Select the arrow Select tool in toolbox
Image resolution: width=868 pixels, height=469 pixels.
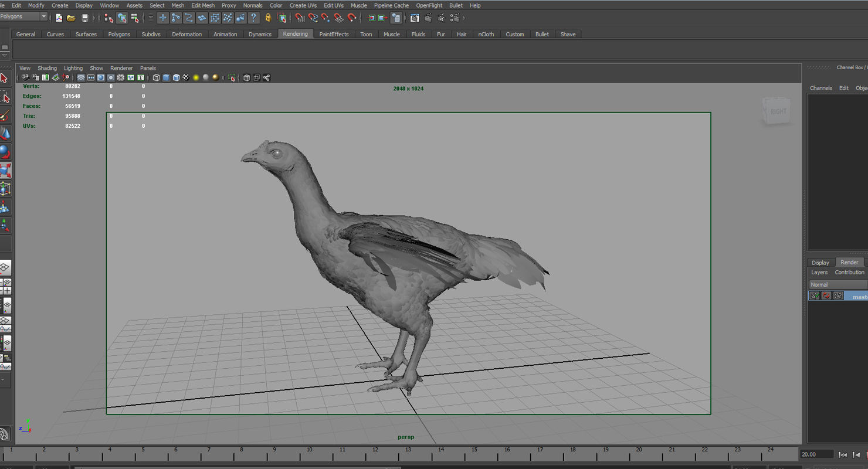point(4,78)
